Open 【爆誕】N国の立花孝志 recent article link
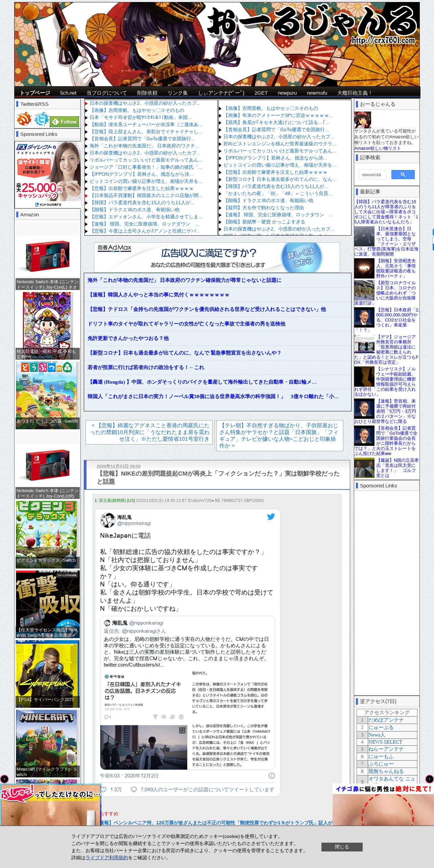Viewport: 434px width, 868px height. 397,467
